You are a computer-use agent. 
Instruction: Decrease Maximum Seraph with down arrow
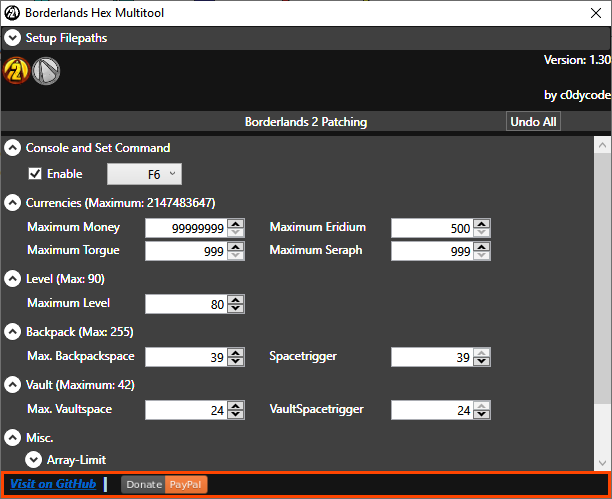482,255
